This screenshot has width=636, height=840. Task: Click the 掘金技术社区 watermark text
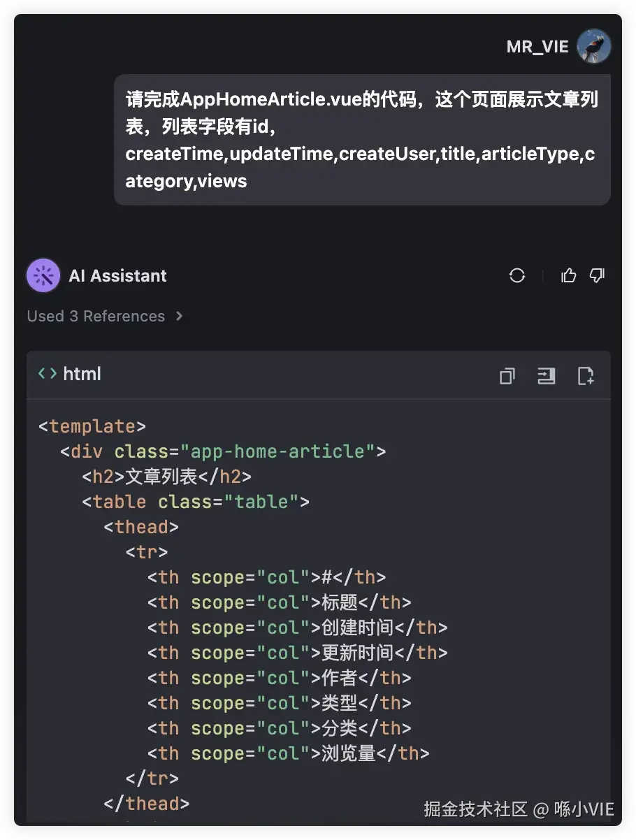click(x=476, y=809)
